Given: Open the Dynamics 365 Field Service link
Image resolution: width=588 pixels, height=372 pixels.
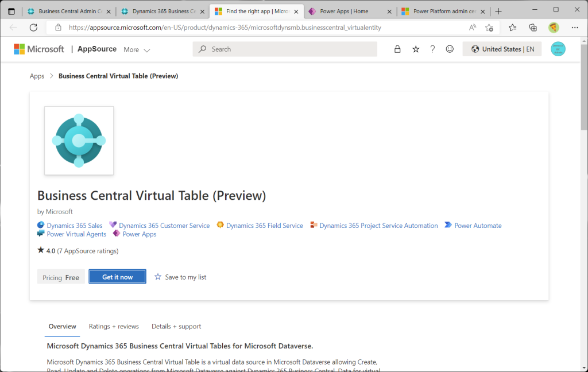Looking at the screenshot, I should click(264, 226).
